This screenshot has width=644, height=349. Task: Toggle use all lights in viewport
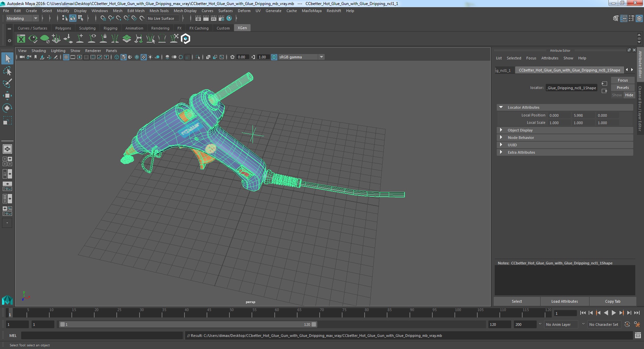[150, 57]
